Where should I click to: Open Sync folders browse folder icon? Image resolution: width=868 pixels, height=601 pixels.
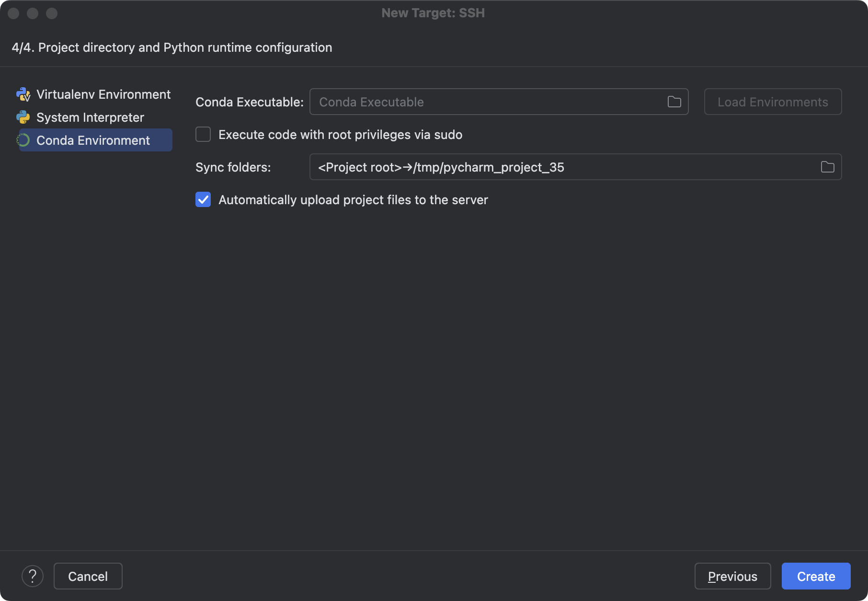[x=827, y=167]
